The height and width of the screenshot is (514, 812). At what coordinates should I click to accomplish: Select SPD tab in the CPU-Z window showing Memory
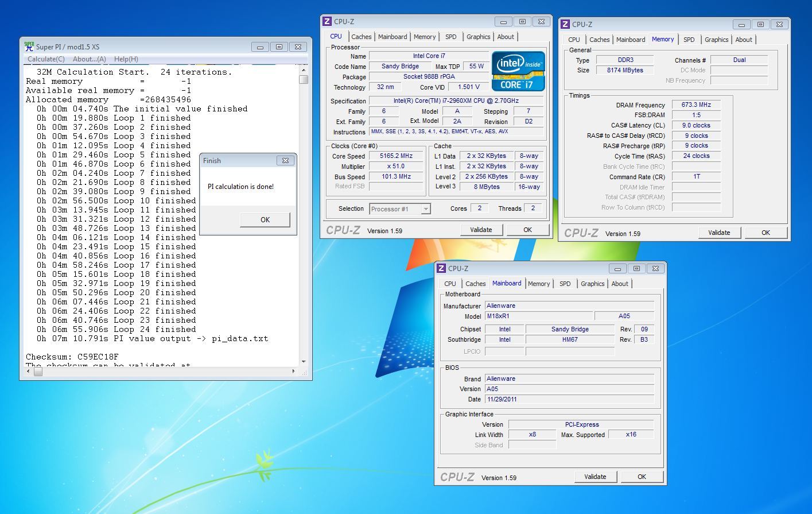[x=689, y=40]
